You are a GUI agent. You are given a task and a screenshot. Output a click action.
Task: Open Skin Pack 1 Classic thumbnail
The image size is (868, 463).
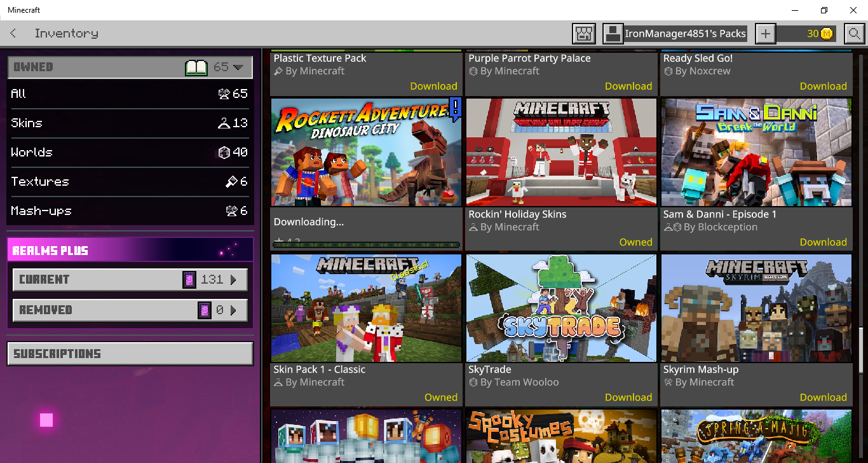click(x=366, y=308)
